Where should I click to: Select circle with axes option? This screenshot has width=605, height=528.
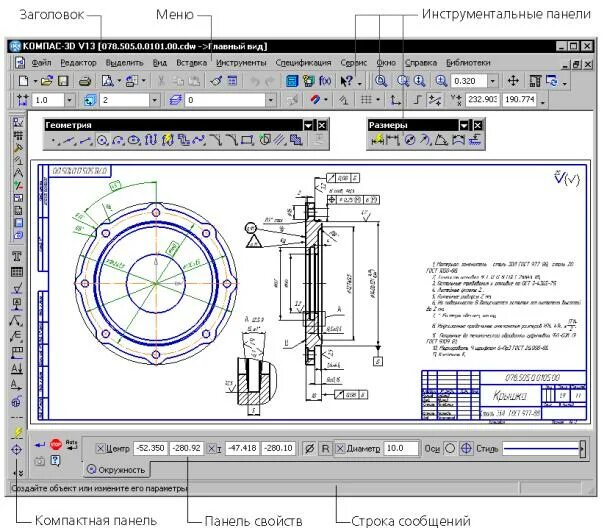(466, 448)
